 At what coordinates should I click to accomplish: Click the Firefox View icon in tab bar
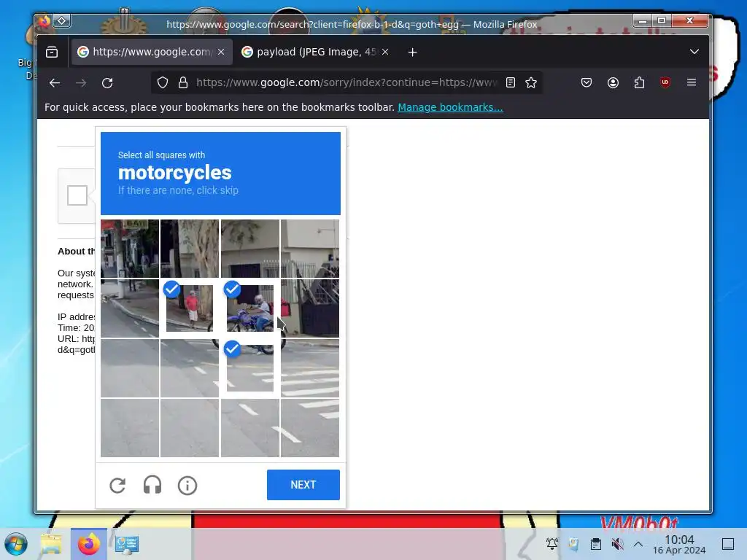(52, 52)
